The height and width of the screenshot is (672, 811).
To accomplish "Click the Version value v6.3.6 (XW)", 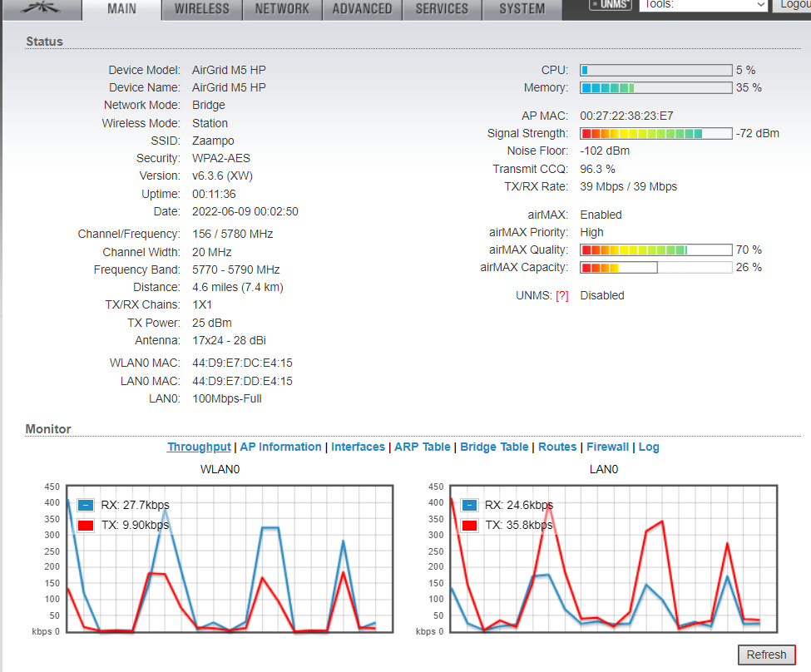I will [222, 175].
